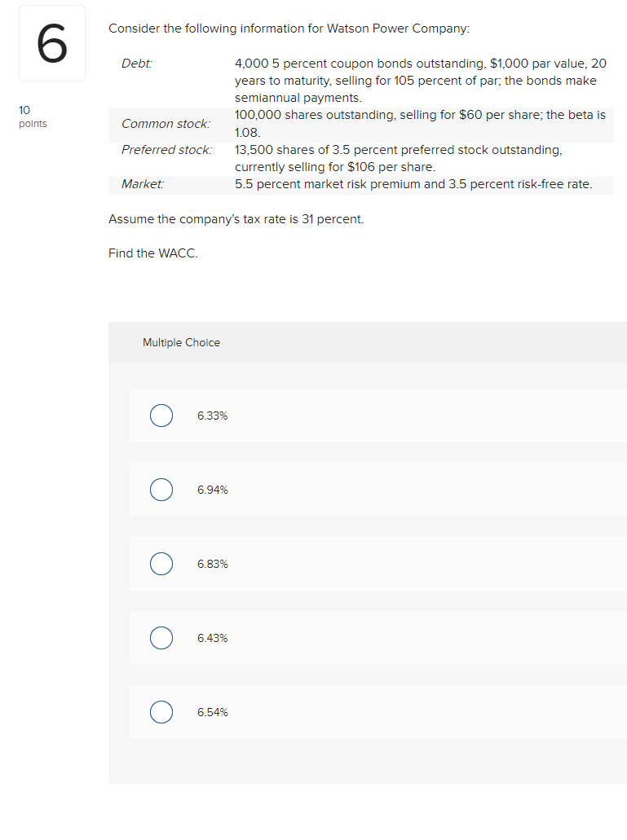Select the 6.43% answer radio button

click(x=161, y=638)
